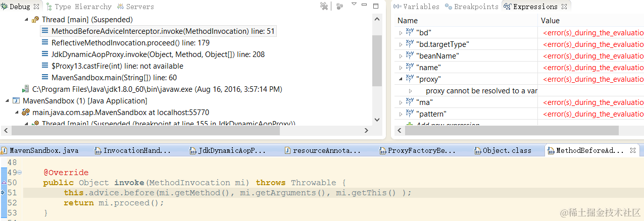
Task: Select the "bd" expression row
Action: point(519,32)
